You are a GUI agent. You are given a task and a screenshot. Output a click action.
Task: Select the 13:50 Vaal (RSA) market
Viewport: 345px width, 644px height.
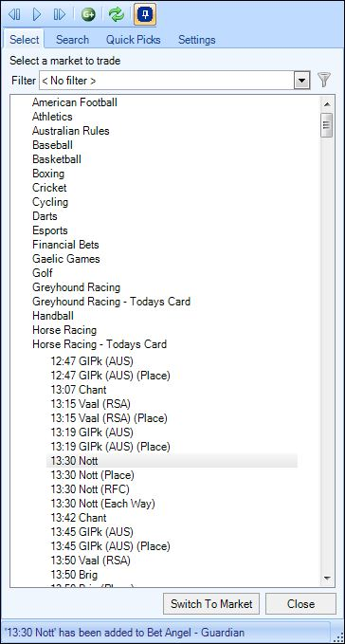click(91, 561)
